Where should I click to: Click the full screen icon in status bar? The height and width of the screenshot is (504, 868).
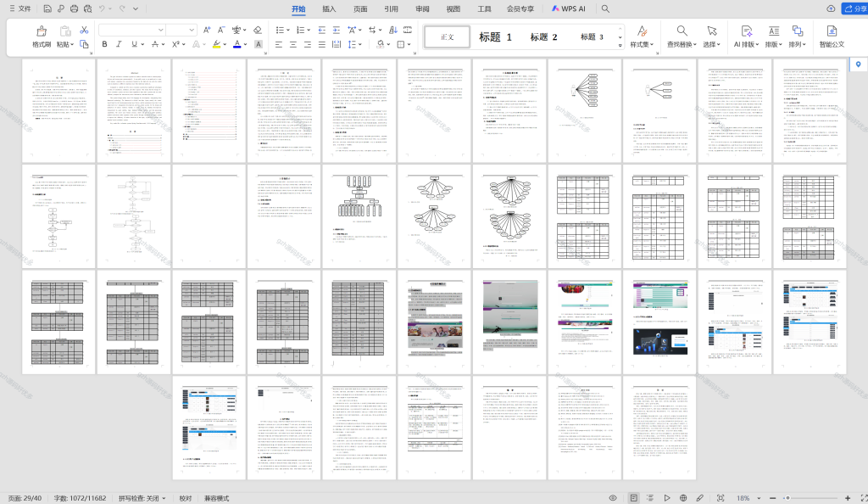(x=864, y=498)
